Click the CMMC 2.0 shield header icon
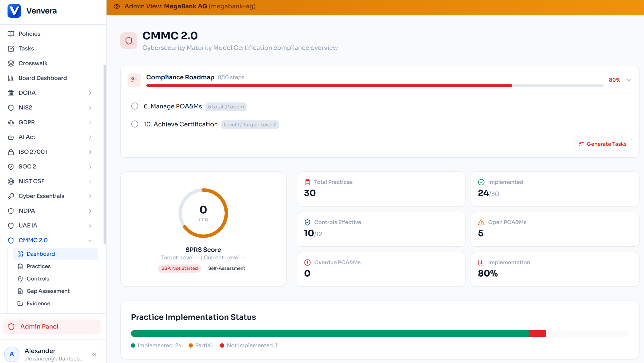 coord(129,41)
